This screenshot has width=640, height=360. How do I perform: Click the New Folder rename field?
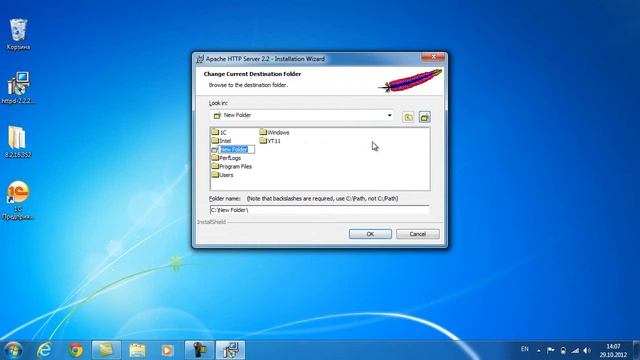pos(237,149)
